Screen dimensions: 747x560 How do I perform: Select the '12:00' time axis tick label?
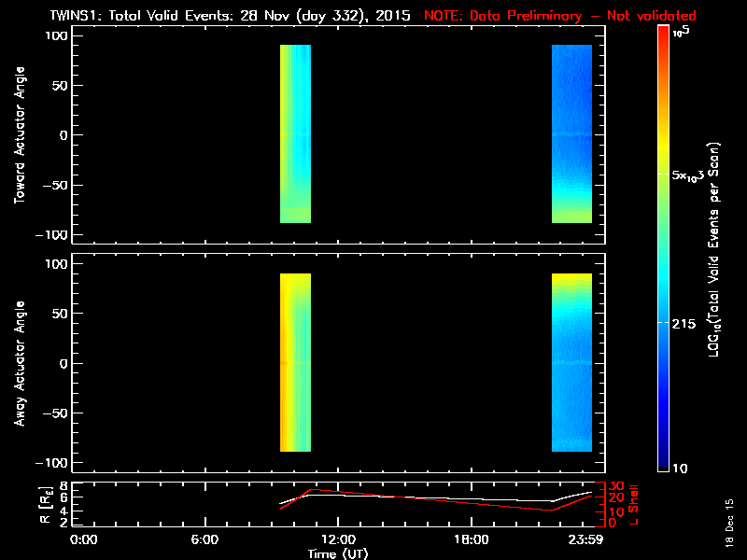point(336,539)
